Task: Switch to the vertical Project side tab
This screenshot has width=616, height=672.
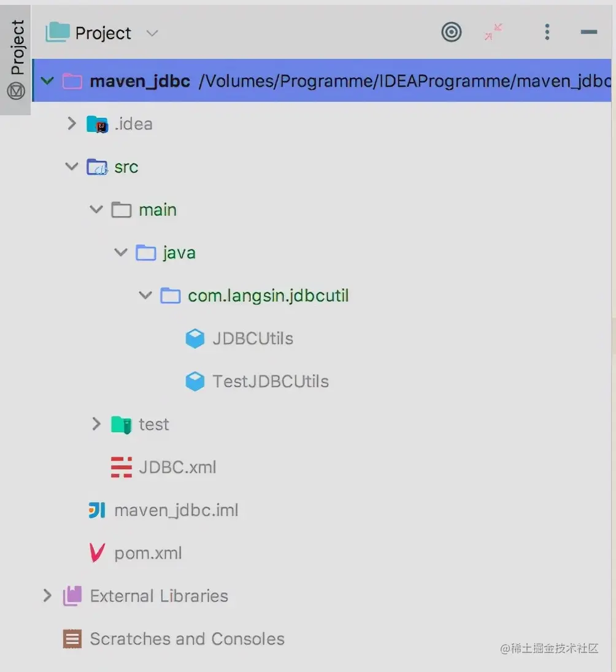Action: pyautogui.click(x=16, y=60)
